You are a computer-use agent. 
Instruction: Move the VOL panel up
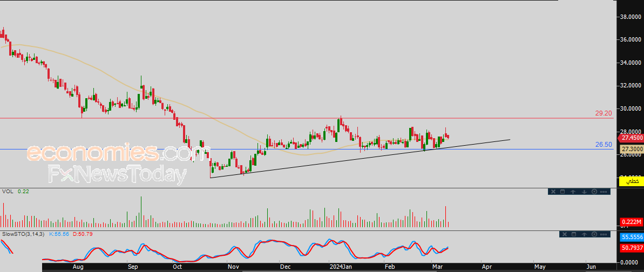pos(573,192)
